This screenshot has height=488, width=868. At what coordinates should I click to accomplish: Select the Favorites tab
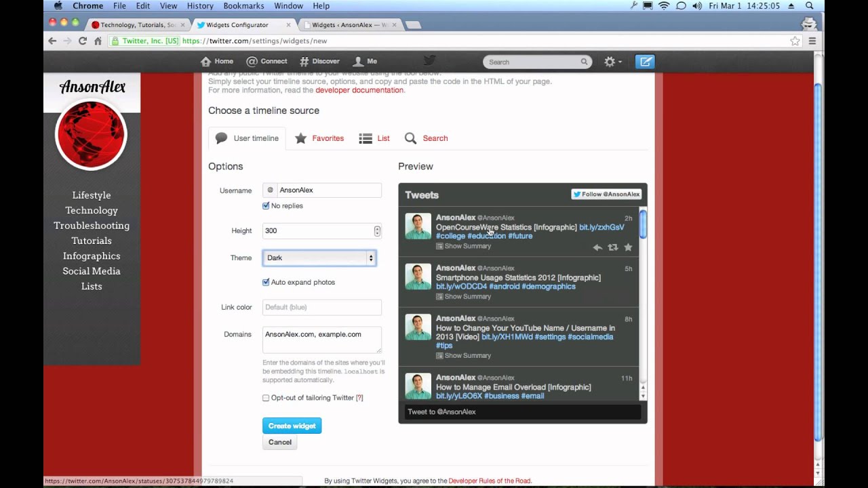click(319, 138)
